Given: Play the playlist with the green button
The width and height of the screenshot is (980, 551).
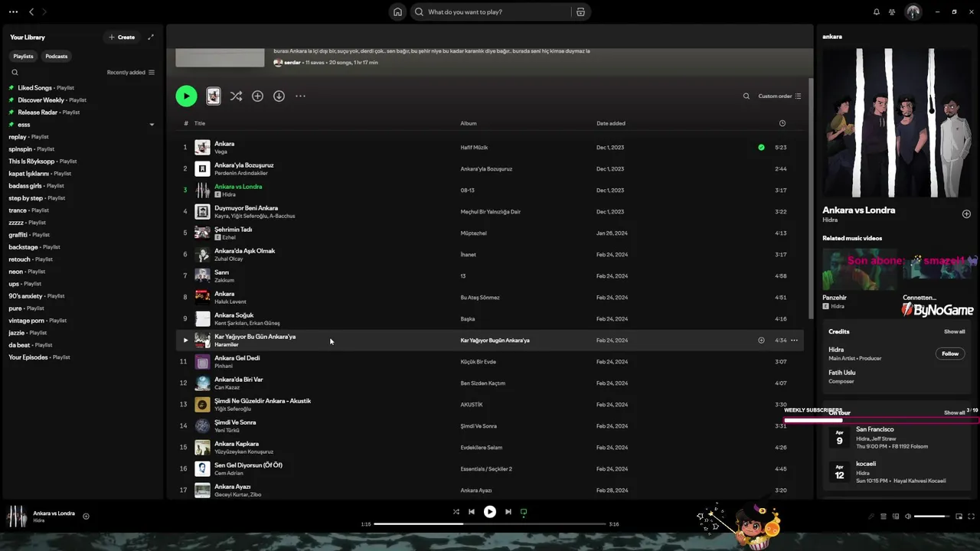Looking at the screenshot, I should point(186,96).
